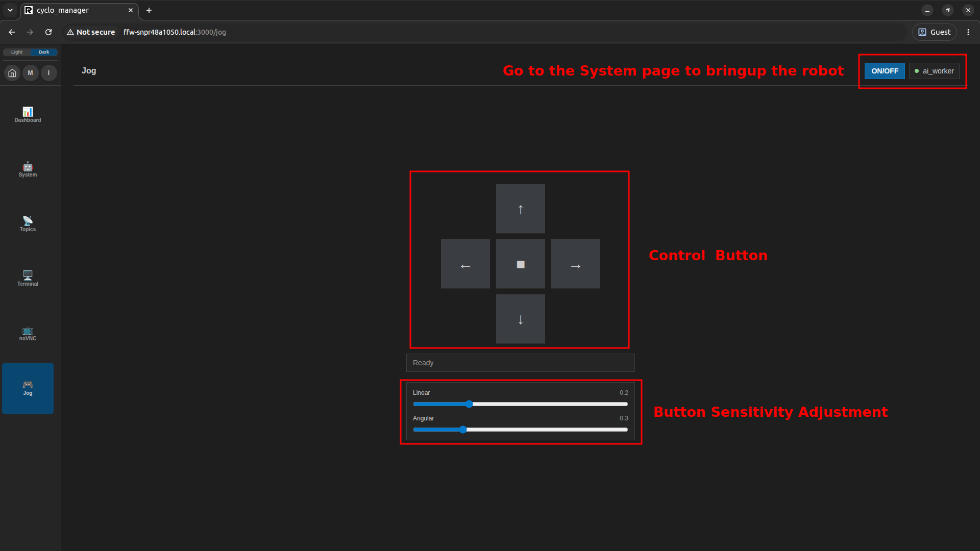Screen dimensions: 980x551
Task: Click the down arrow jog button
Action: [521, 319]
